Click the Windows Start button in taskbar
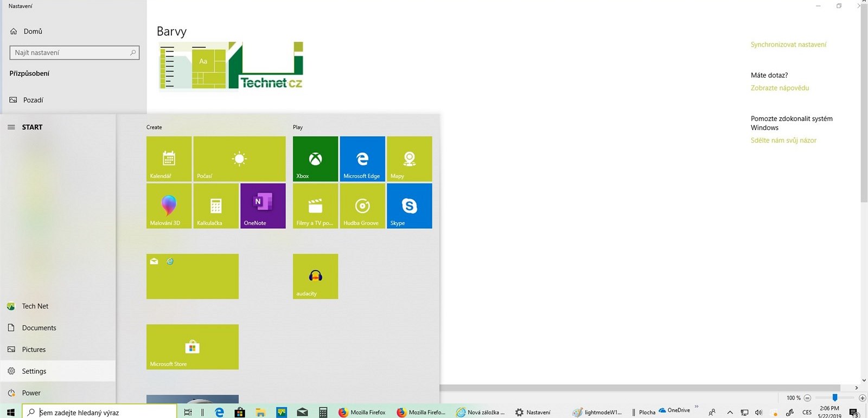This screenshot has height=418, width=868. 10,413
